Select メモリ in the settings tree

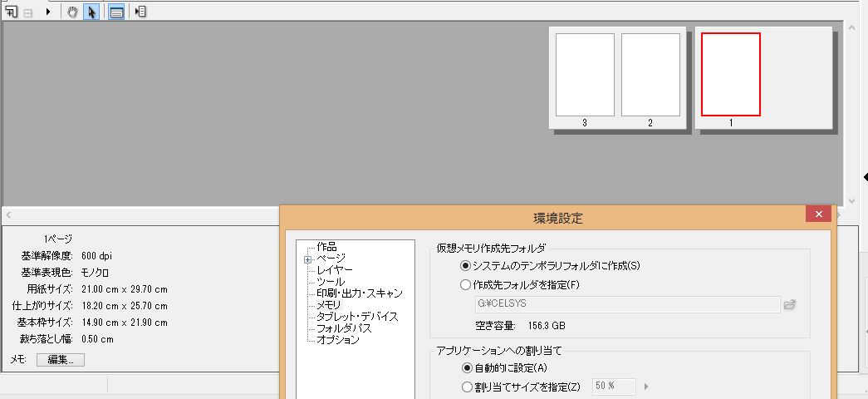click(329, 305)
